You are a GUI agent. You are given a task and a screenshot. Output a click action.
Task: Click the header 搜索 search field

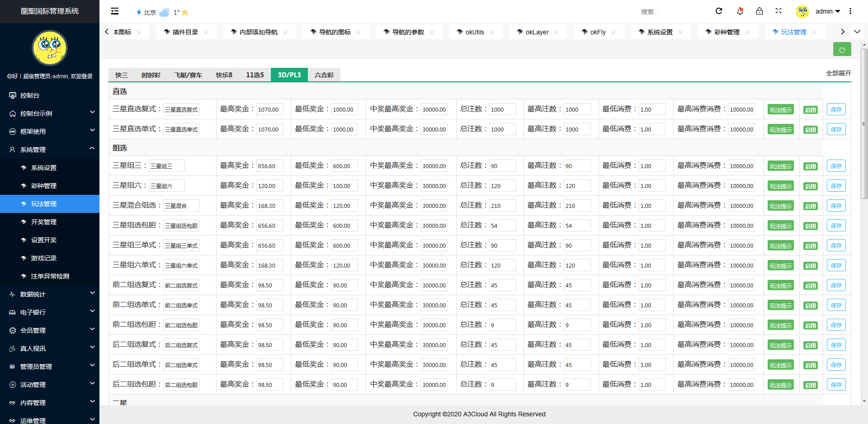coord(671,12)
